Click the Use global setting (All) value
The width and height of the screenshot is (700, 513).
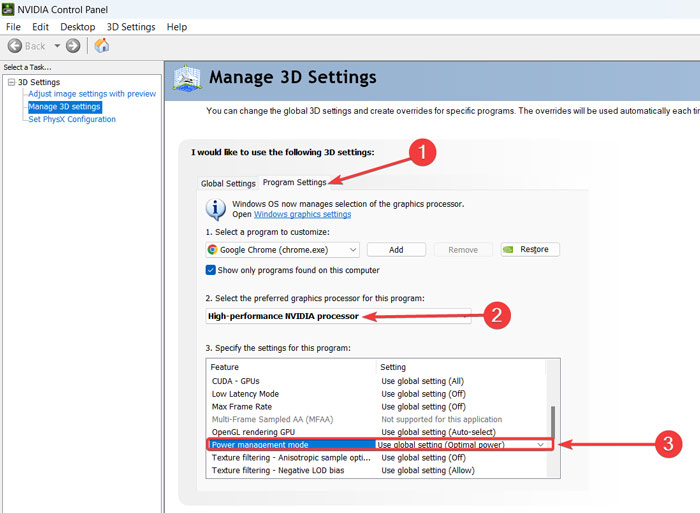point(422,381)
